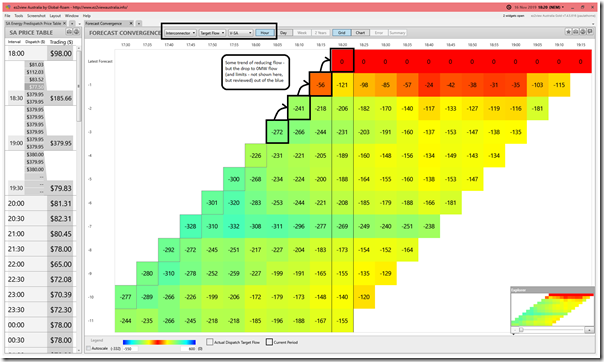Open the Target Flow dropdown

pos(212,33)
